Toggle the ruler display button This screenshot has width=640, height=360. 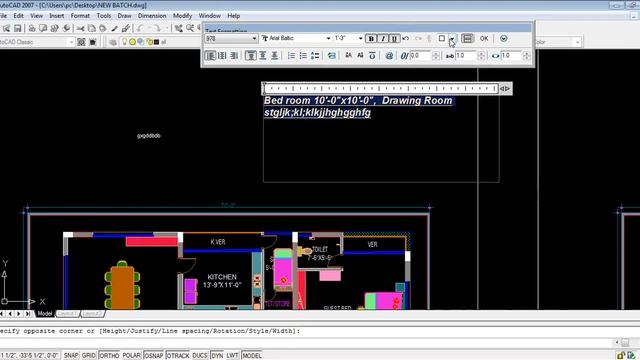pos(467,38)
